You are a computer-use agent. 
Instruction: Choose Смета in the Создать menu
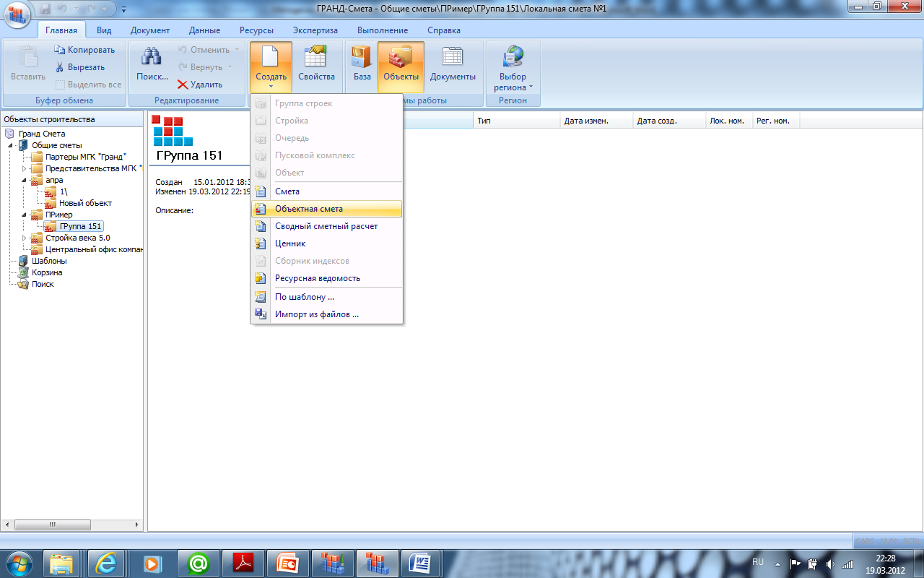tap(326, 191)
